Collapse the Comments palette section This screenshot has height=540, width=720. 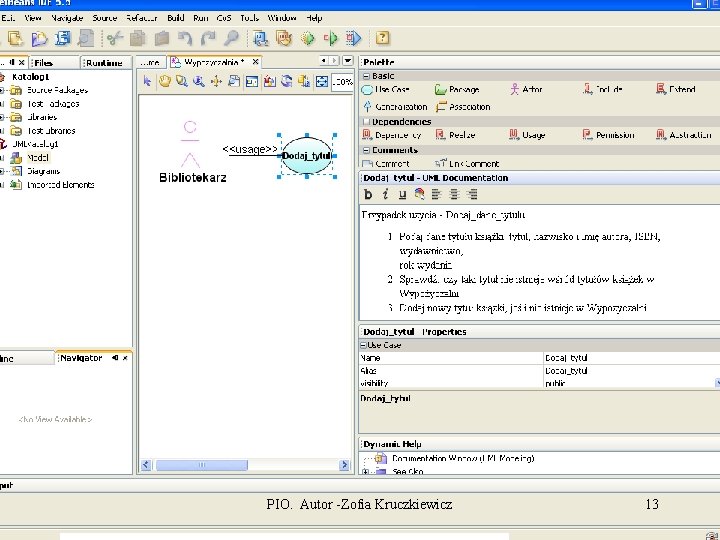click(366, 150)
